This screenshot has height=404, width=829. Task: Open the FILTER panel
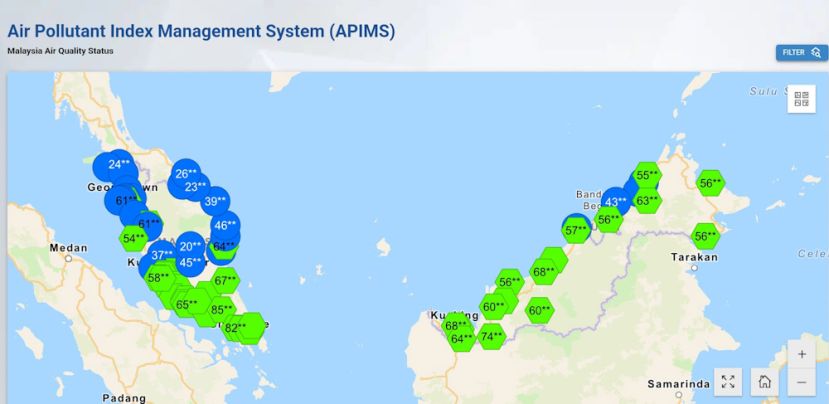coord(802,52)
